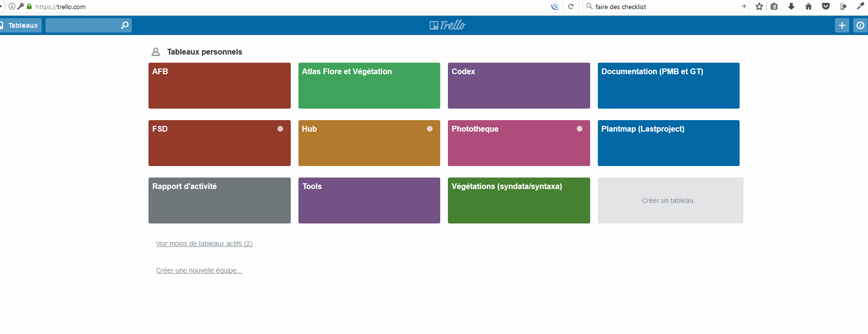Image resolution: width=868 pixels, height=334 pixels.
Task: Open the Trello information icon
Action: coord(860,25)
